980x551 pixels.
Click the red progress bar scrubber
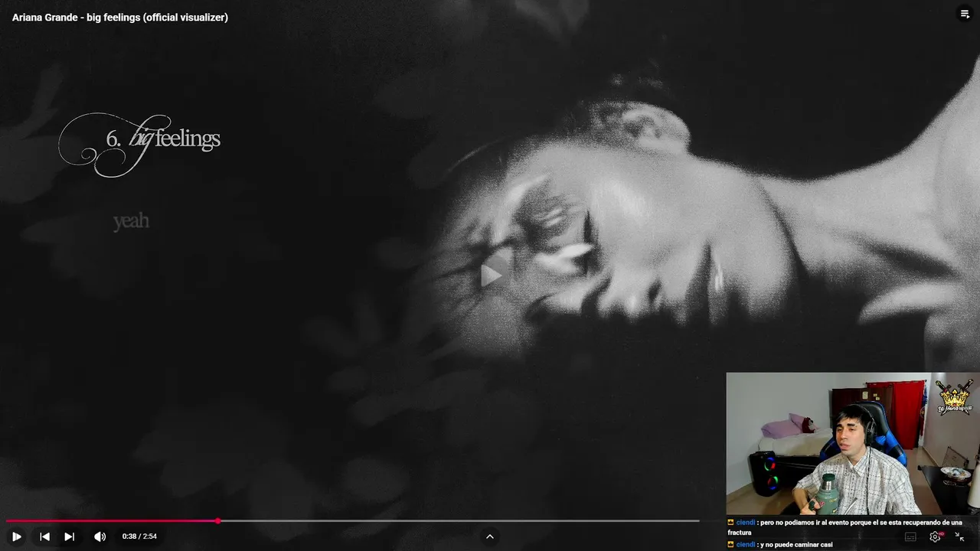pos(218,521)
